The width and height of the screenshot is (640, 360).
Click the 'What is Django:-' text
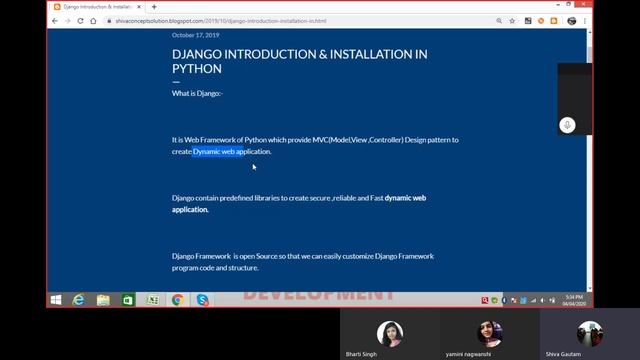coord(198,93)
